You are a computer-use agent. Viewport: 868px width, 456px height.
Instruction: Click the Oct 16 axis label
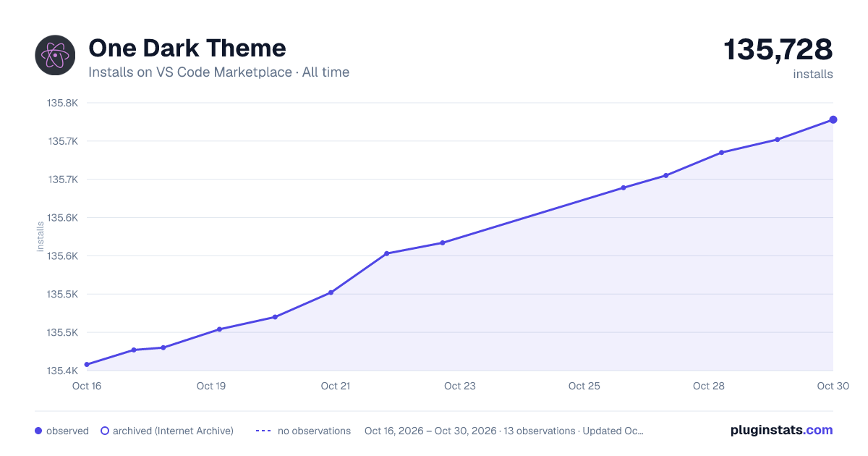(87, 386)
